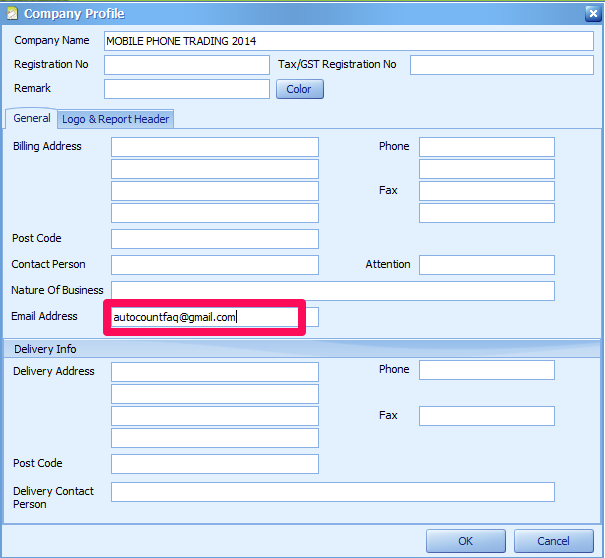Image resolution: width=605 pixels, height=558 pixels.
Task: Confirm with the OK button
Action: tap(466, 541)
